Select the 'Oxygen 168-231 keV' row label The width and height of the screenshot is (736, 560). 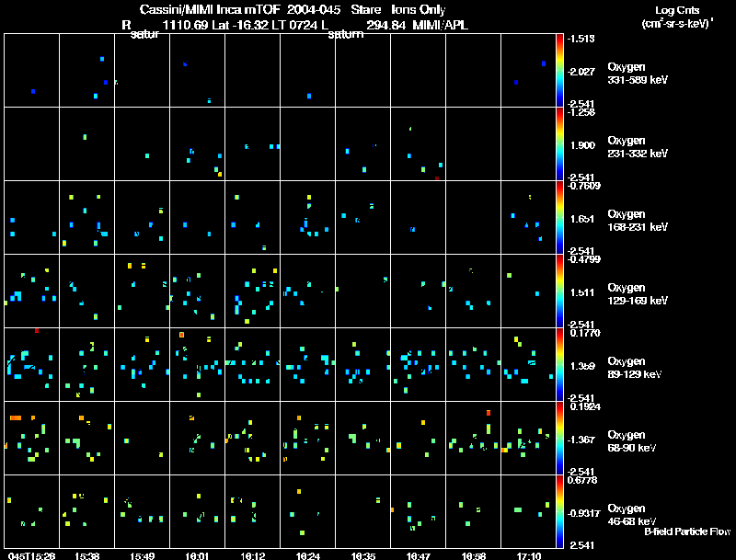click(x=638, y=221)
